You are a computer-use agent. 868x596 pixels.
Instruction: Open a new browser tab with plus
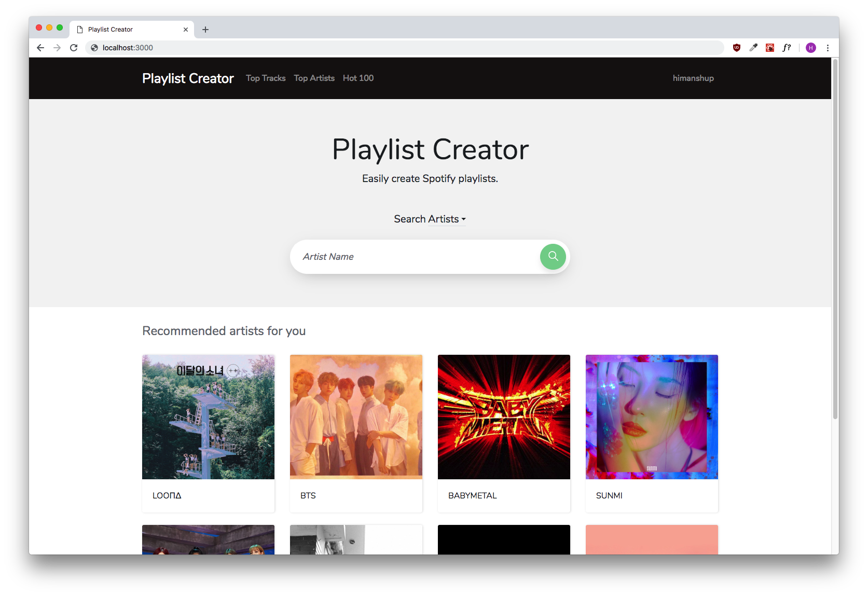205,30
